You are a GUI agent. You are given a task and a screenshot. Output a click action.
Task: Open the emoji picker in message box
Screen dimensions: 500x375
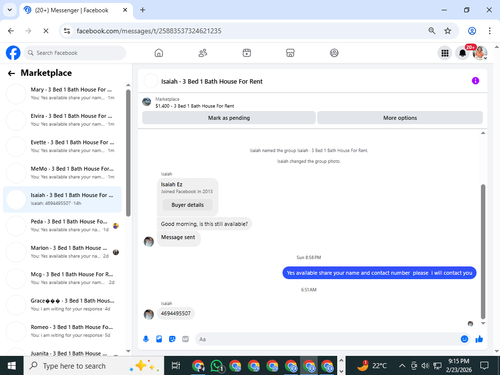(x=464, y=339)
